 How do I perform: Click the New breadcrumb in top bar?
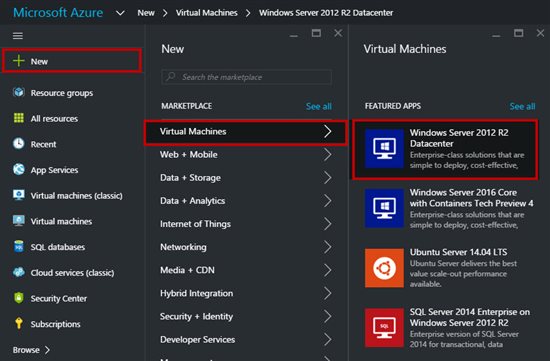click(146, 13)
